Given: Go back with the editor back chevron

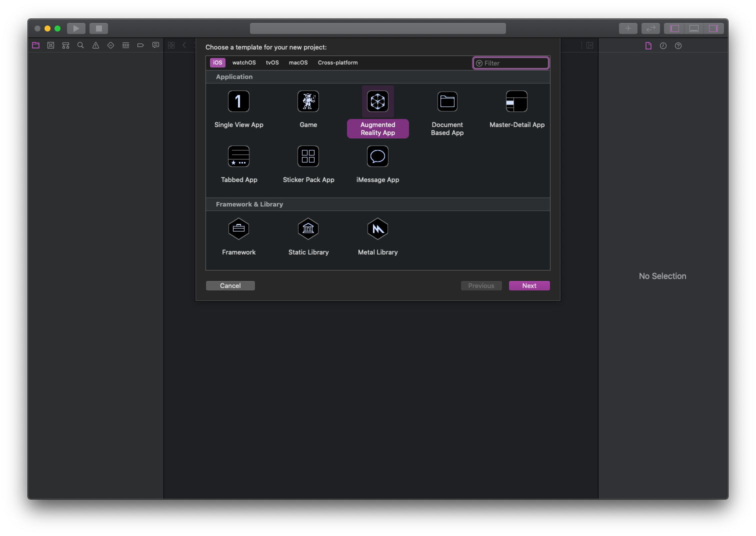Looking at the screenshot, I should pyautogui.click(x=184, y=45).
